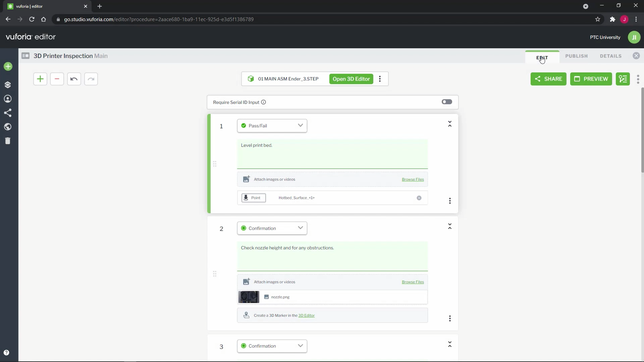
Task: Switch to the PUBLISH tab
Action: [x=576, y=56]
